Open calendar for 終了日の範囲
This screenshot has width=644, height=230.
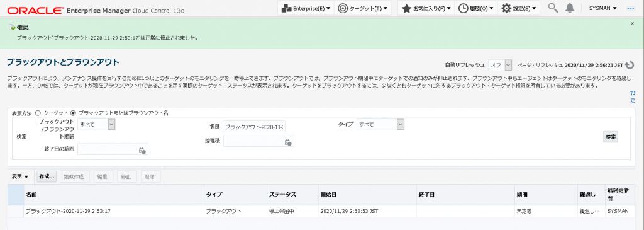(x=143, y=150)
